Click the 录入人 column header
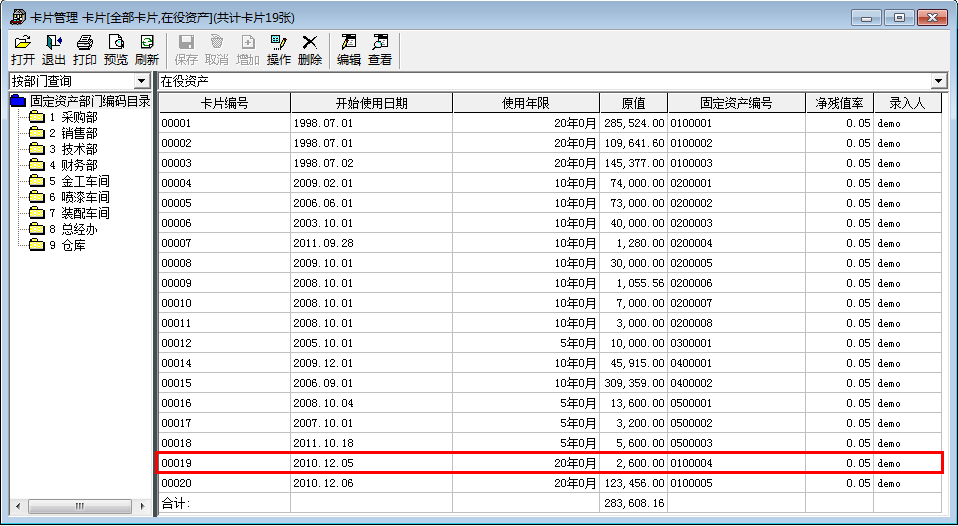Image resolution: width=958 pixels, height=526 pixels. [907, 103]
